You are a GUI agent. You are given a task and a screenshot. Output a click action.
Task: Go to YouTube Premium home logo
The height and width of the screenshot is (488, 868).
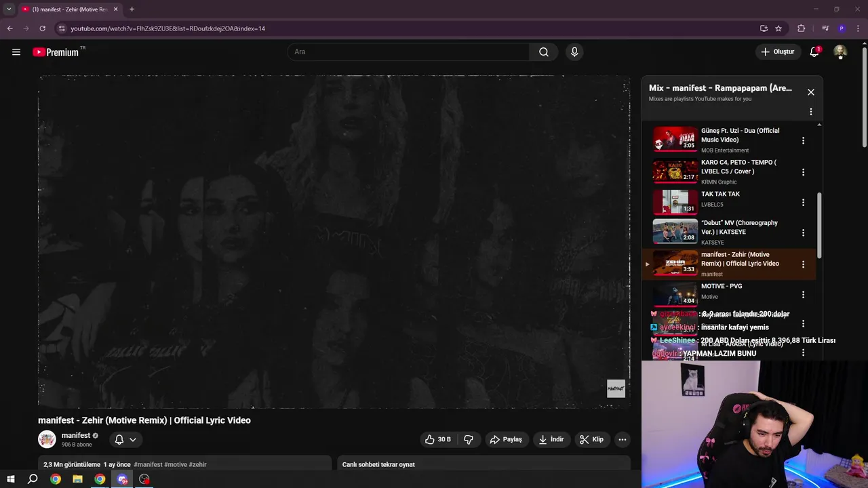(56, 52)
